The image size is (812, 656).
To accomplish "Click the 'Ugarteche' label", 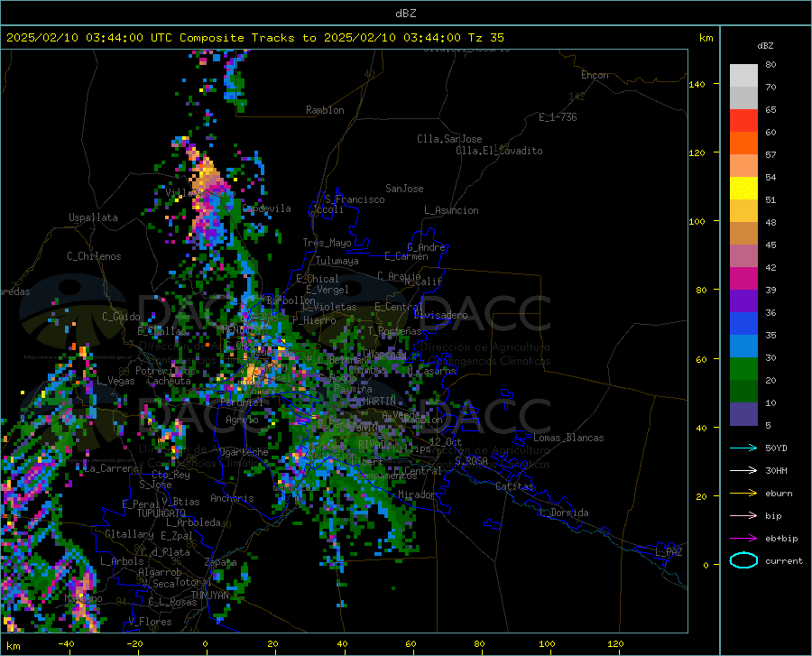I will 244,452.
